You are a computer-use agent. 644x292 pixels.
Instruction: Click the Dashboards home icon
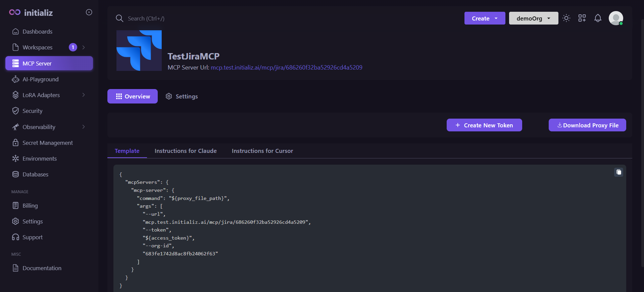[x=15, y=32]
